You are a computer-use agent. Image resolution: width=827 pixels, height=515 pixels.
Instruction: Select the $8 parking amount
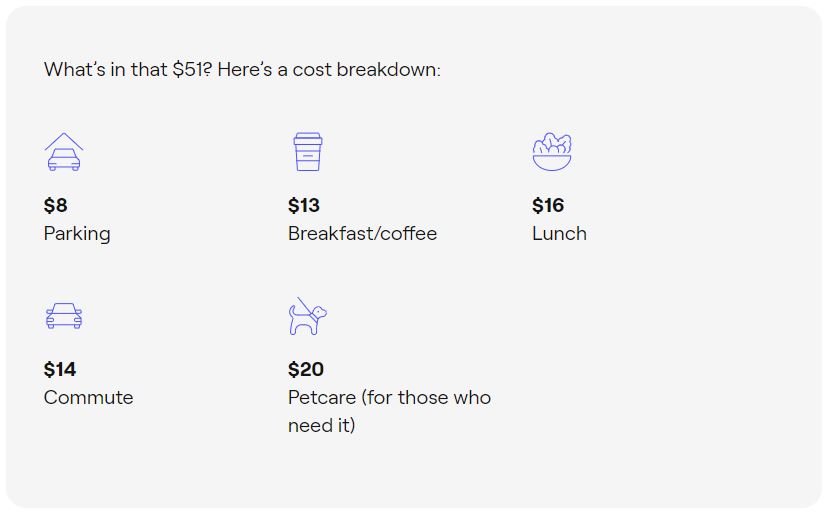55,205
